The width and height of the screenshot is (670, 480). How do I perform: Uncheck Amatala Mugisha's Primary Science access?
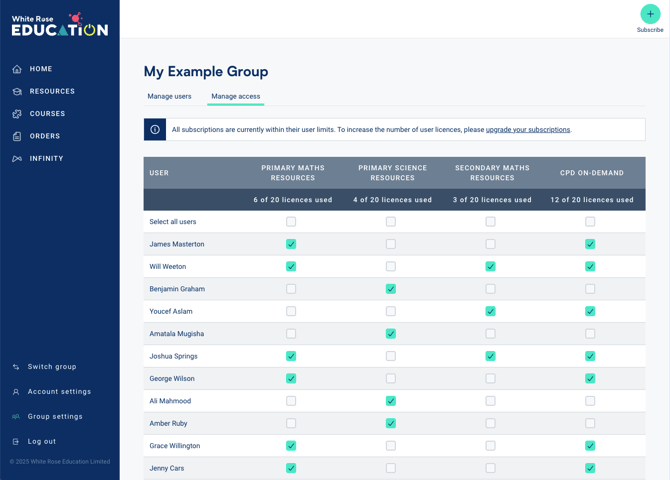391,333
